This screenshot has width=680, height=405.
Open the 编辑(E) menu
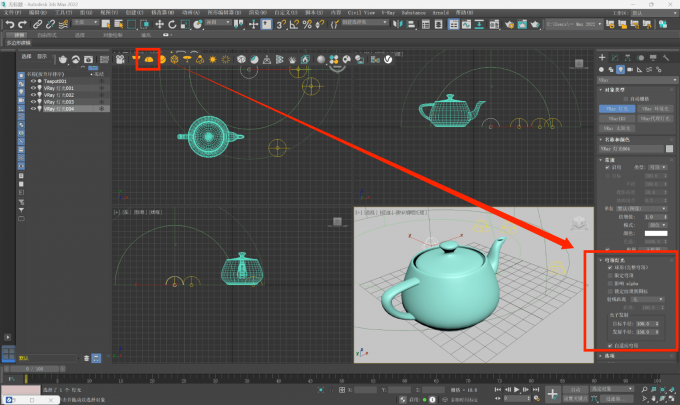point(38,13)
